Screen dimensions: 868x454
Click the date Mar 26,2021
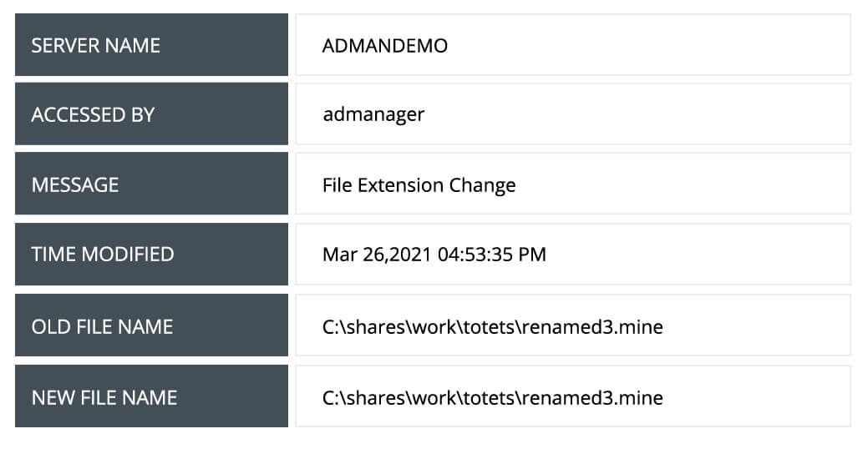tap(377, 255)
